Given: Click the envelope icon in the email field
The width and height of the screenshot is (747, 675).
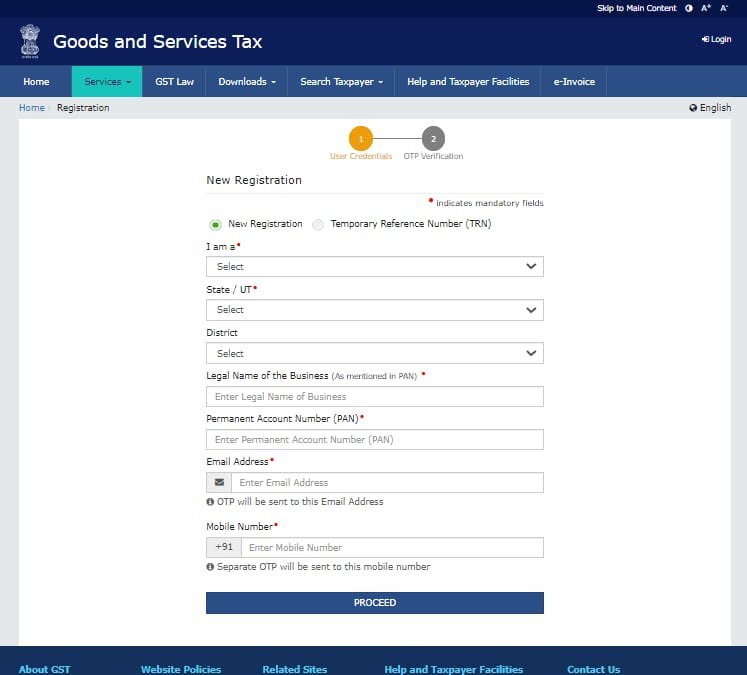Looking at the screenshot, I should pyautogui.click(x=219, y=482).
